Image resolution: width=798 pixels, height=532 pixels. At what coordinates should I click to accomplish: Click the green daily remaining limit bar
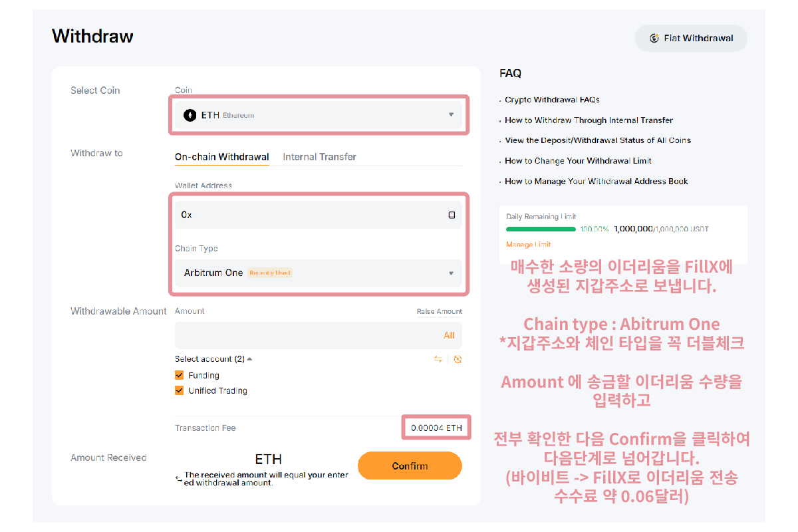coord(541,229)
